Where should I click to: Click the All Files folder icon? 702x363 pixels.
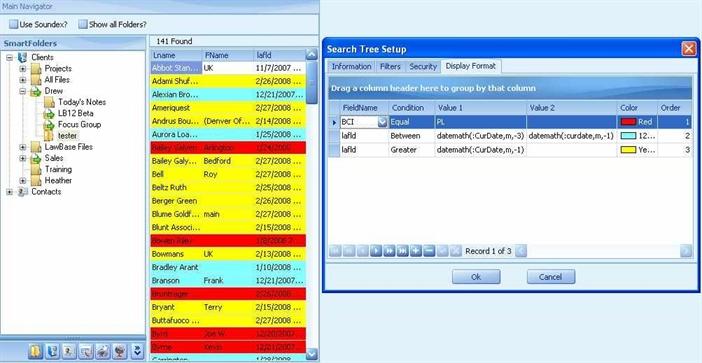[x=36, y=80]
